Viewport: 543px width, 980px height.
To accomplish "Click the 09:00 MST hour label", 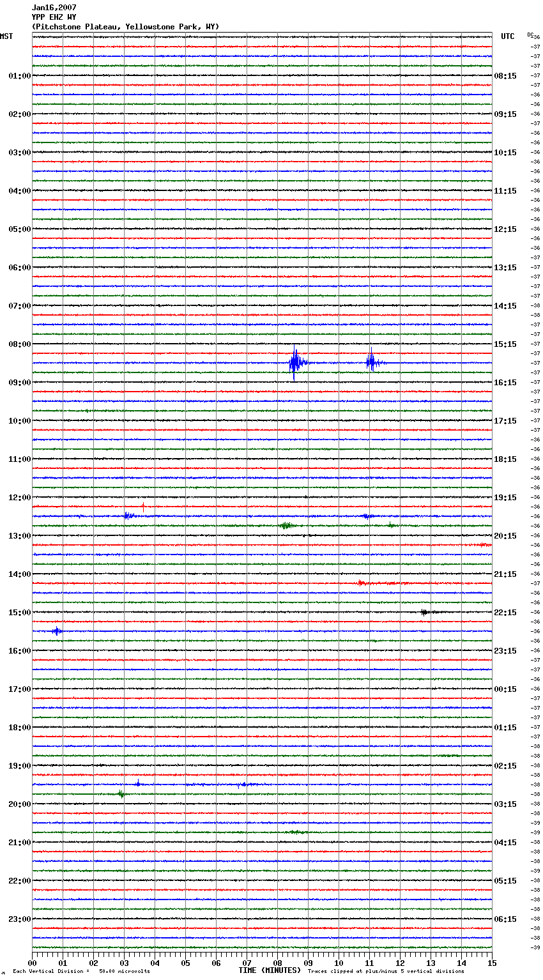I will 20,383.
